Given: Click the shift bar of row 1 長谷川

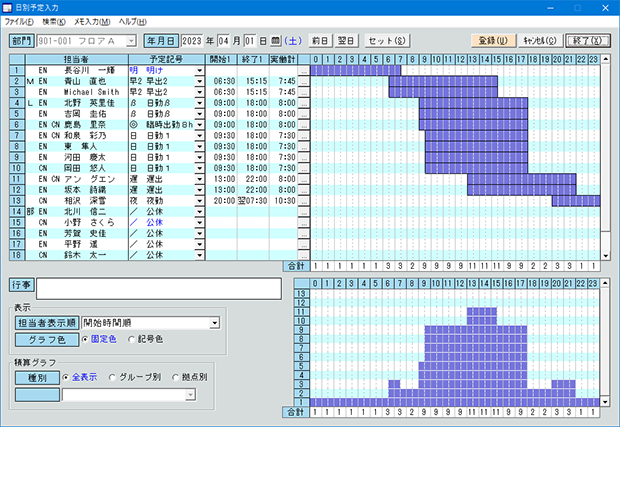Looking at the screenshot, I should (x=356, y=70).
